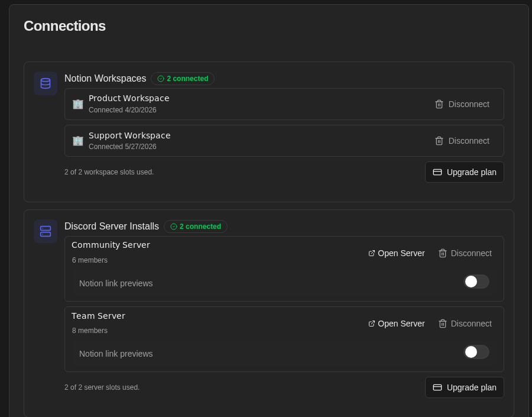The height and width of the screenshot is (417, 532).
Task: Click trash icon for Support Workspace
Action: tap(439, 141)
